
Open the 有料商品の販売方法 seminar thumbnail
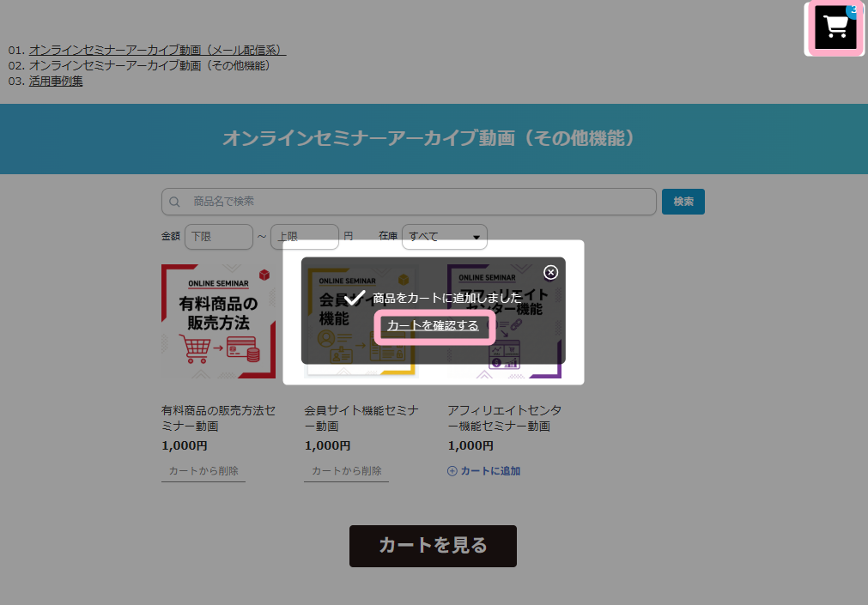pos(218,321)
